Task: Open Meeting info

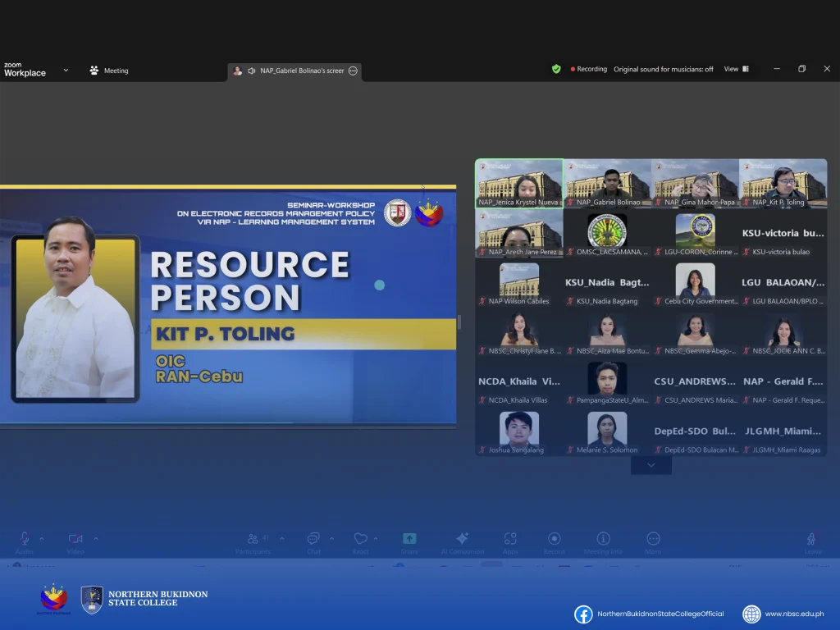Action: [603, 539]
